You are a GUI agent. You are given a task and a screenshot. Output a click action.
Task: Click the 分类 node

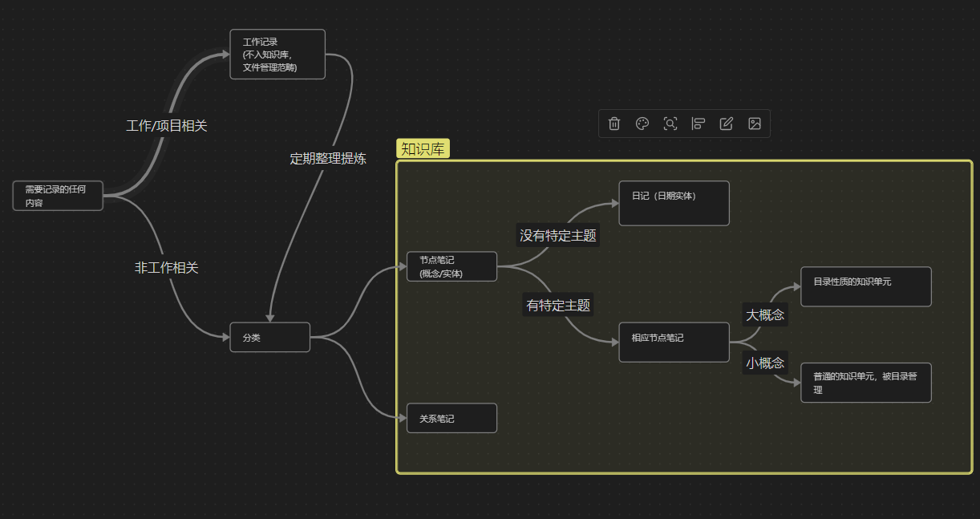269,337
